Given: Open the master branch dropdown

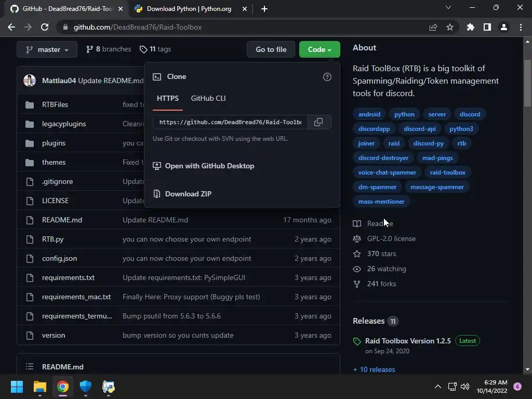Looking at the screenshot, I should pos(47,49).
